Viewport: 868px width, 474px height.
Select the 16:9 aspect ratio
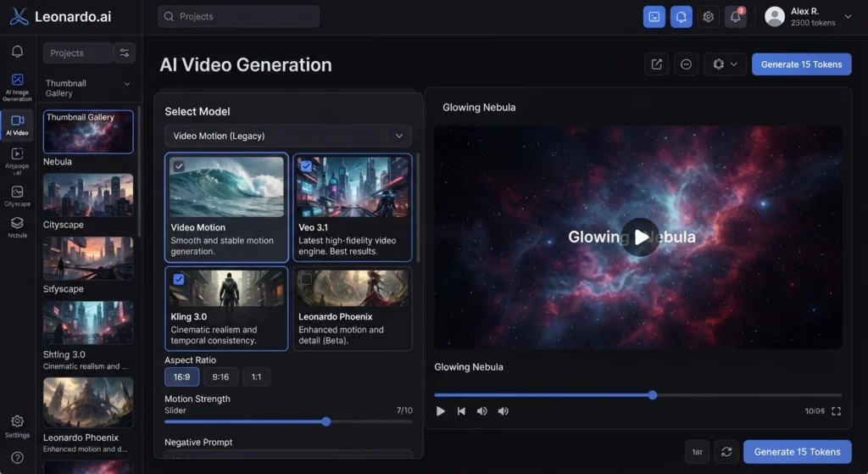181,377
